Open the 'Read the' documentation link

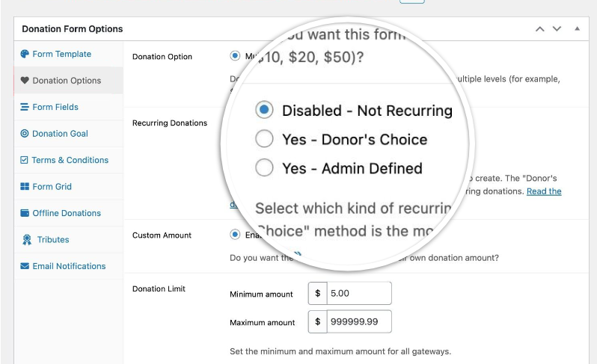coord(544,191)
